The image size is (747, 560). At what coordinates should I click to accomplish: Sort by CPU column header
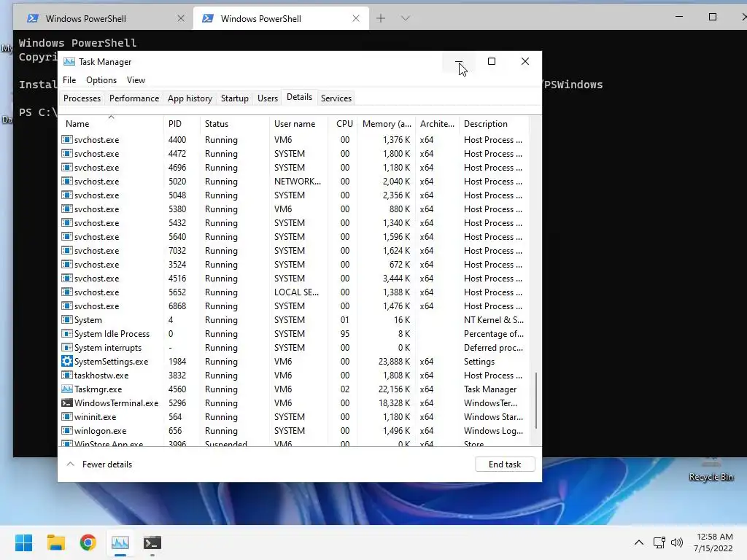pyautogui.click(x=344, y=124)
